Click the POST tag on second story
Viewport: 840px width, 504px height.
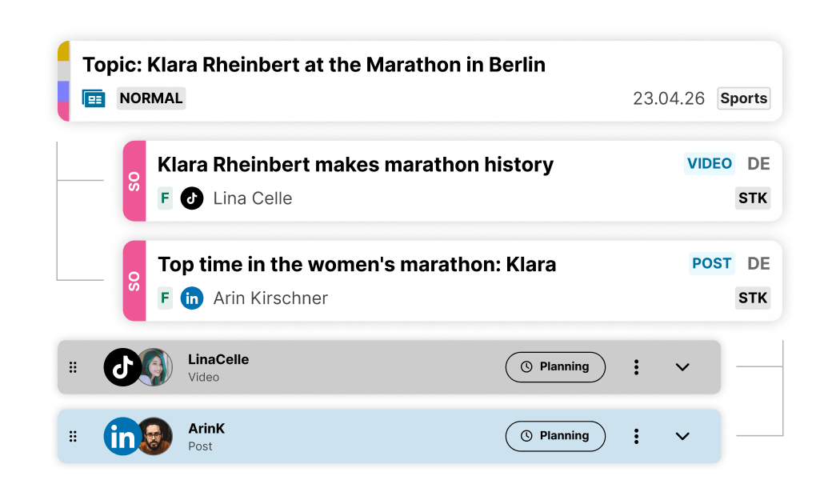tap(712, 264)
